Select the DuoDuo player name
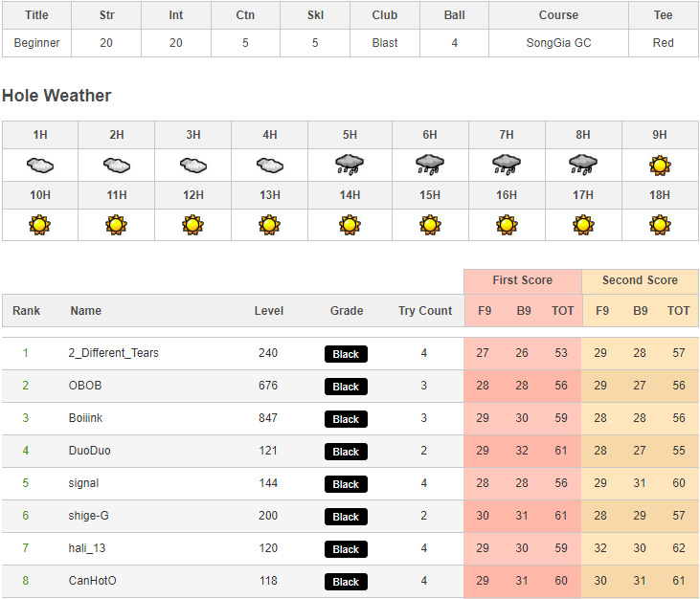The height and width of the screenshot is (599, 700). [90, 451]
